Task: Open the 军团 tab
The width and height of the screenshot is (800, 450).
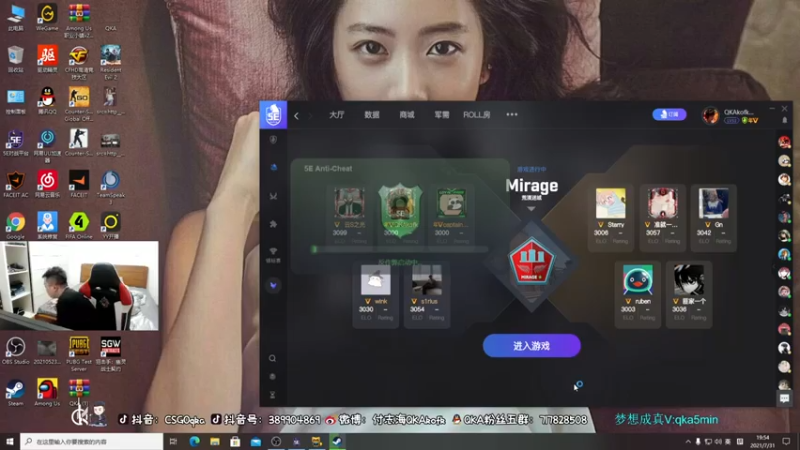Action: (x=442, y=115)
